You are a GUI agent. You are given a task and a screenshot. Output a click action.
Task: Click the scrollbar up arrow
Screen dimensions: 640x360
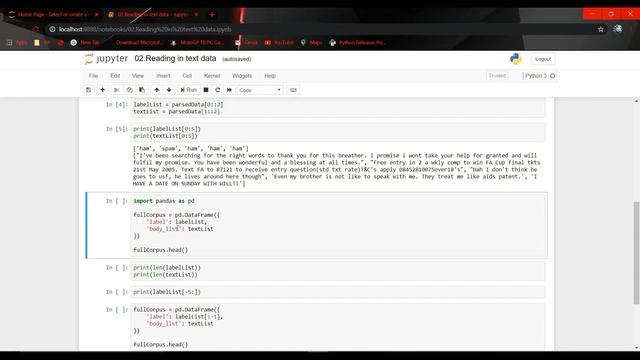636,101
